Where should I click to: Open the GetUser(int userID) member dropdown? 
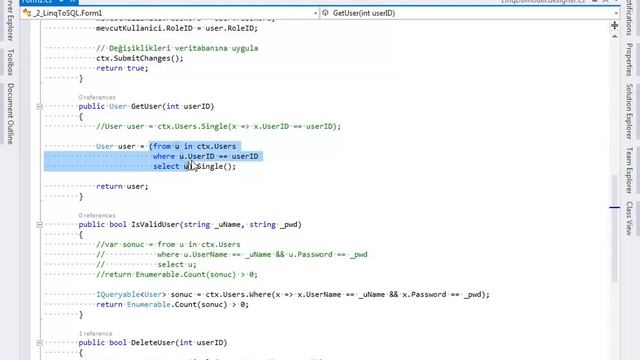click(470, 13)
